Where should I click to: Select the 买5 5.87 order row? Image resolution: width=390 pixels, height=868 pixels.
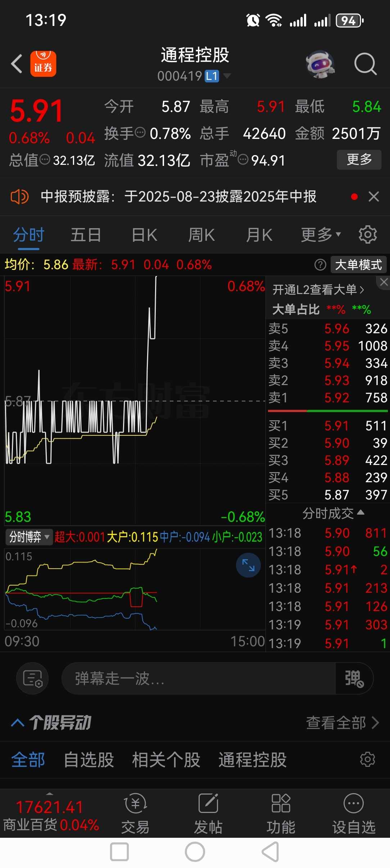(x=328, y=495)
